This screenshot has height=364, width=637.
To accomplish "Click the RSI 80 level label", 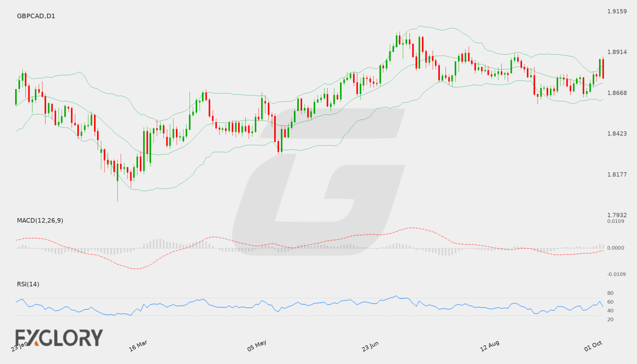I will pyautogui.click(x=610, y=293).
